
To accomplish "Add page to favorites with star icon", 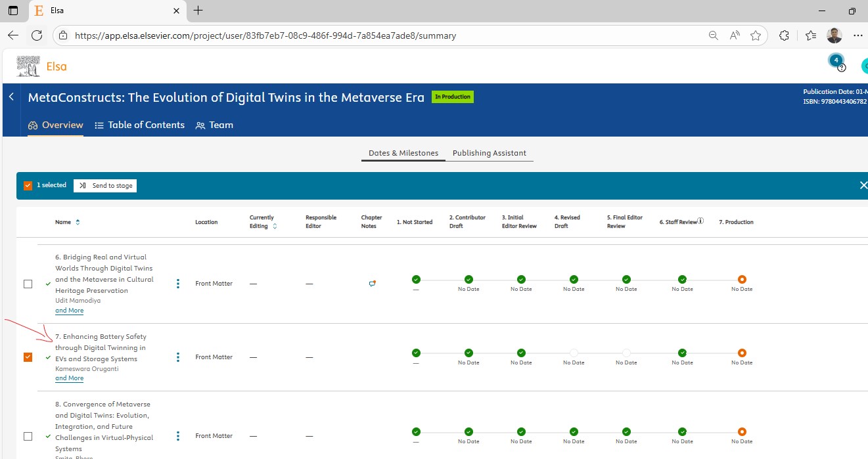I will 756,35.
